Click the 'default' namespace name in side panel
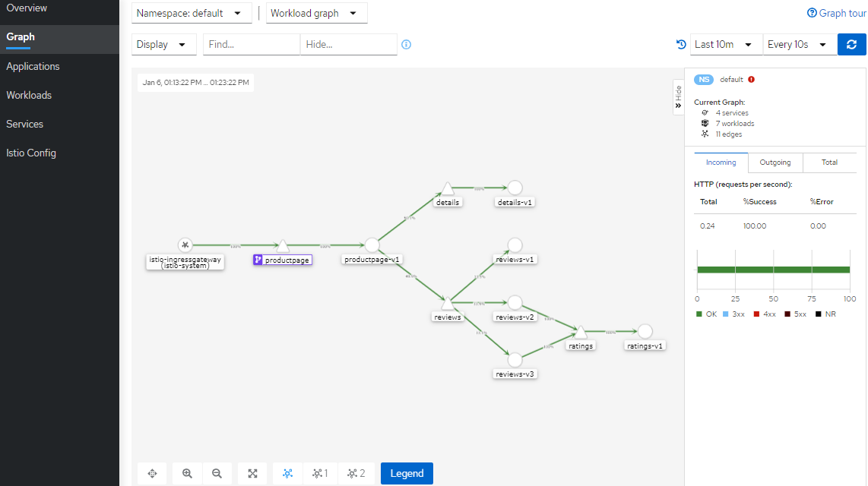 tap(731, 80)
